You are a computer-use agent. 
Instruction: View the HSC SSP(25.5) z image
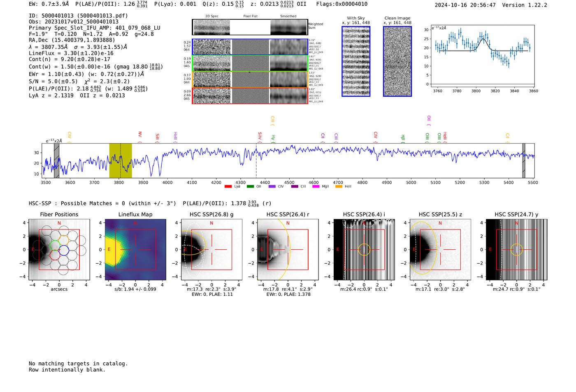[x=440, y=250]
